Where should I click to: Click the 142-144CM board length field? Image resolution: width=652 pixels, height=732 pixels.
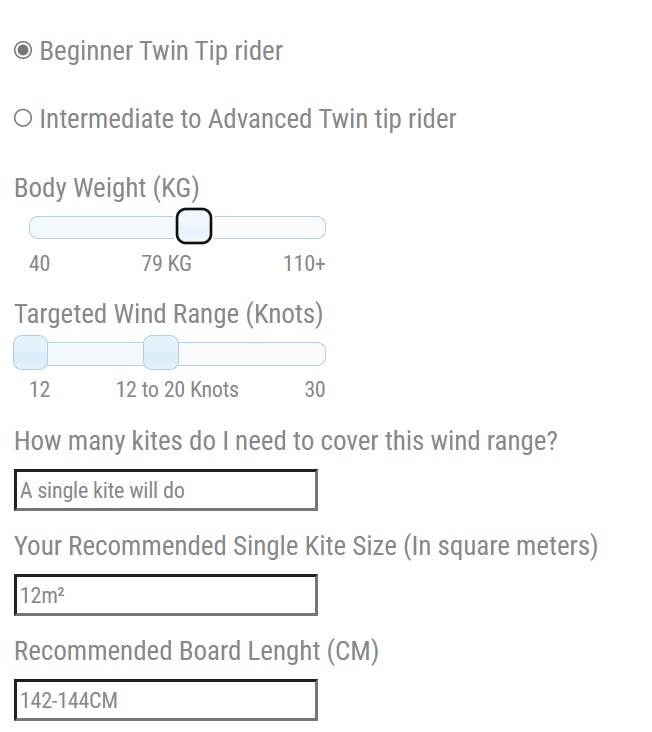pos(166,700)
